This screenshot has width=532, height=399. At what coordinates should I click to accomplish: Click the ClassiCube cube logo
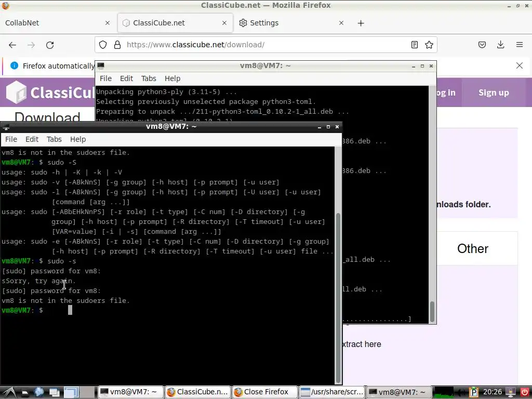coord(16,92)
